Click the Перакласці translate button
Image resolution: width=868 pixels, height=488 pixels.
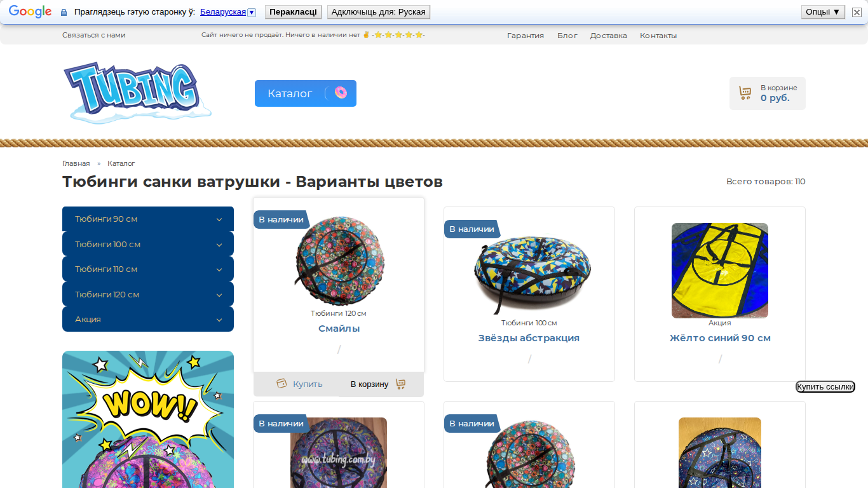tap(293, 12)
